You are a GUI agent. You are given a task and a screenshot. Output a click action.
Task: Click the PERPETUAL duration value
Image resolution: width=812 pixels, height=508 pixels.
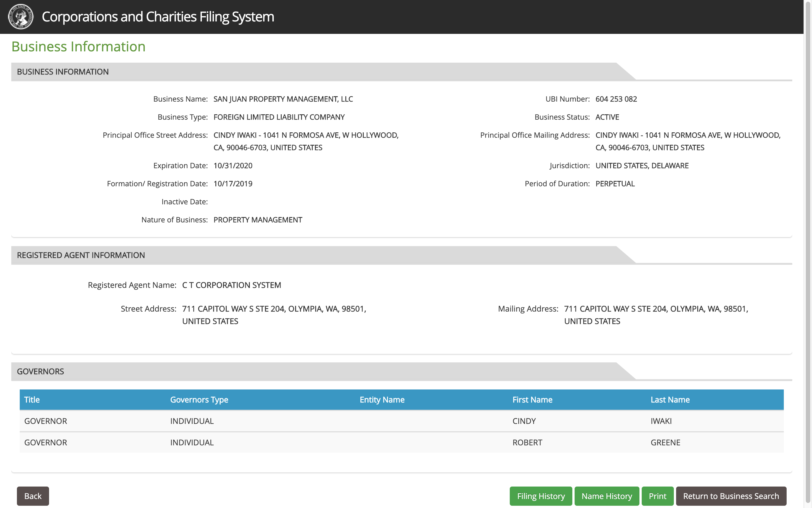(615, 184)
